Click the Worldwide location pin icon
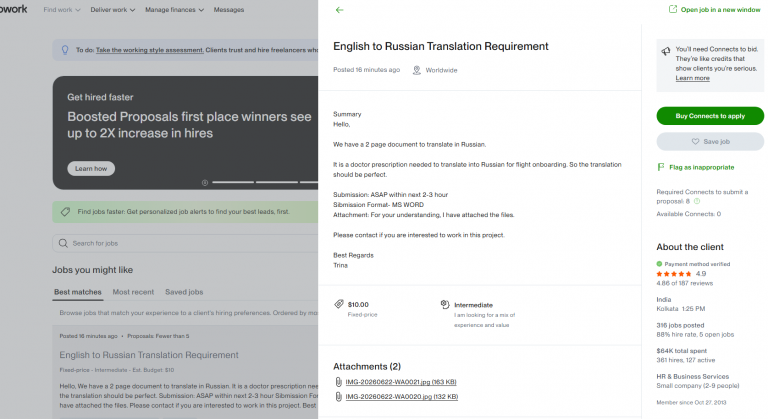The height and width of the screenshot is (419, 768). pyautogui.click(x=416, y=70)
